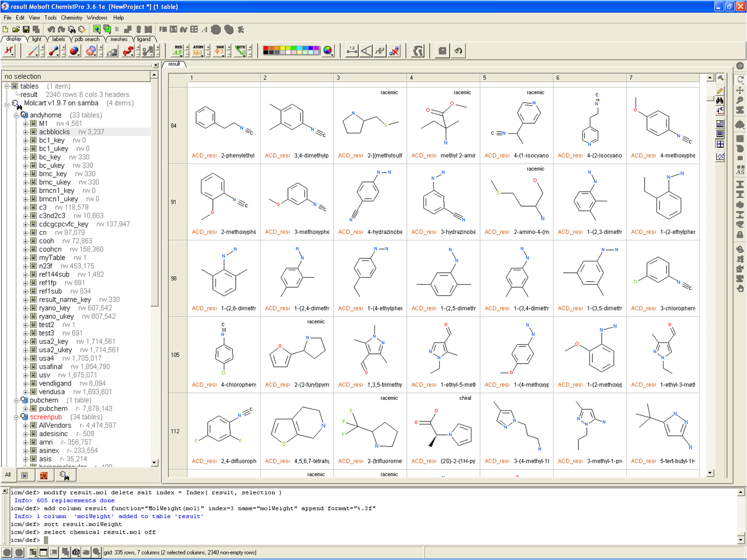Switch to the ligand tab
The width and height of the screenshot is (747, 560).
click(144, 39)
